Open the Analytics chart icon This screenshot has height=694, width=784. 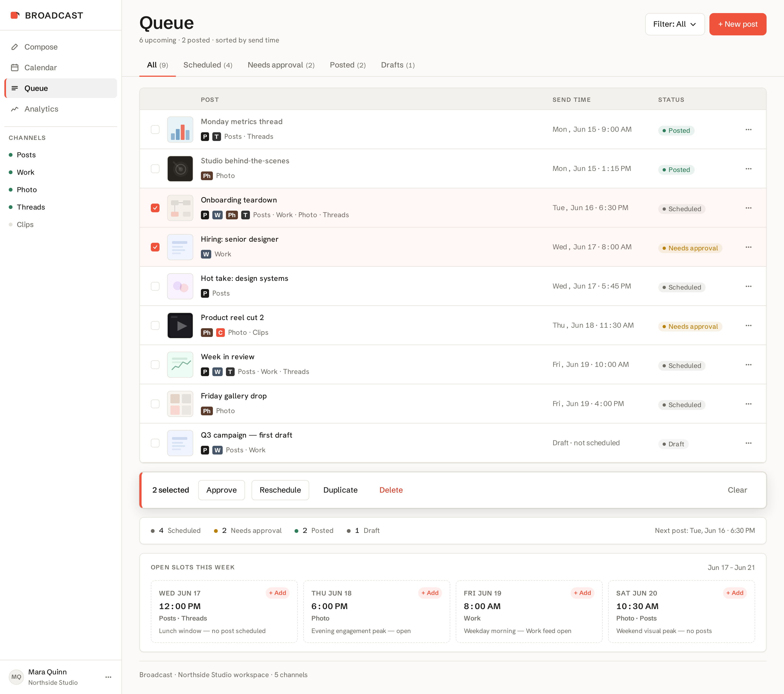15,109
